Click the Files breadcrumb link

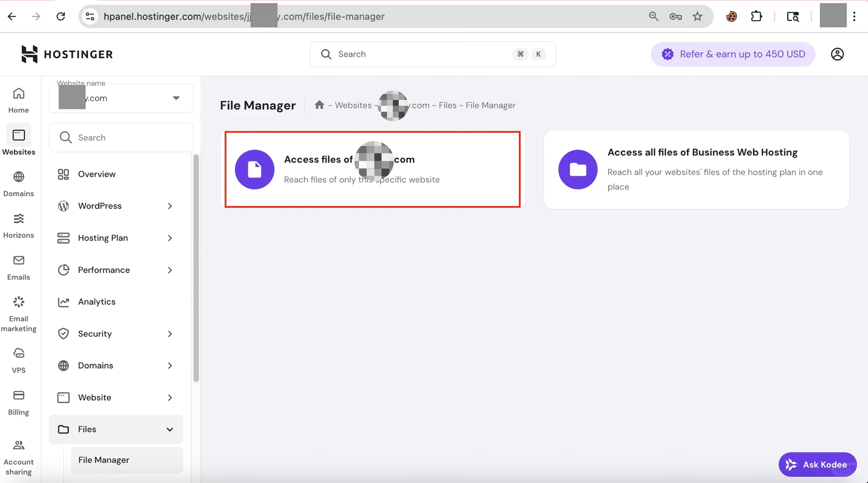(448, 105)
